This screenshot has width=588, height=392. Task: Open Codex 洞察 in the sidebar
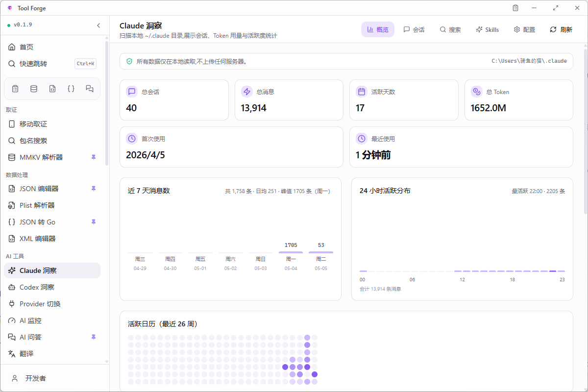click(52, 287)
